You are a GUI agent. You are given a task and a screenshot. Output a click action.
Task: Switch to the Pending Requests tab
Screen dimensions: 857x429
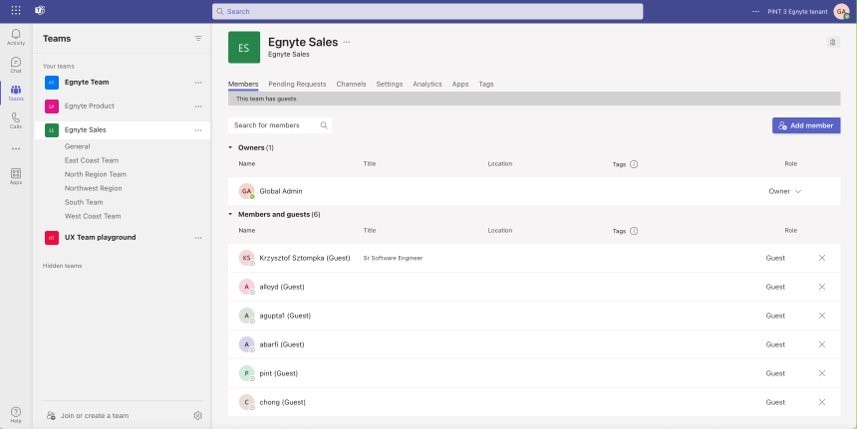coord(297,84)
